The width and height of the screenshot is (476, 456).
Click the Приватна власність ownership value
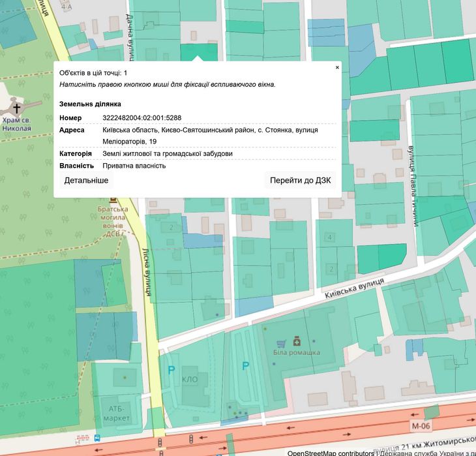point(134,166)
